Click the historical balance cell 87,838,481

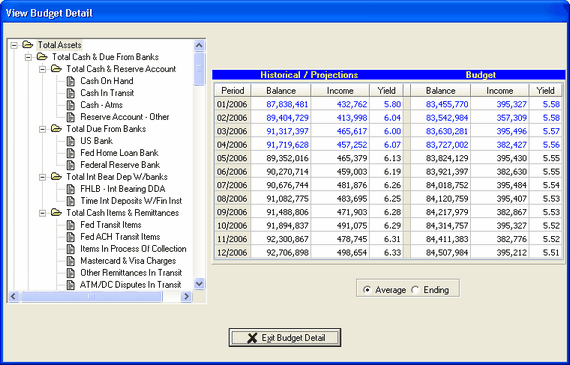[x=281, y=104]
